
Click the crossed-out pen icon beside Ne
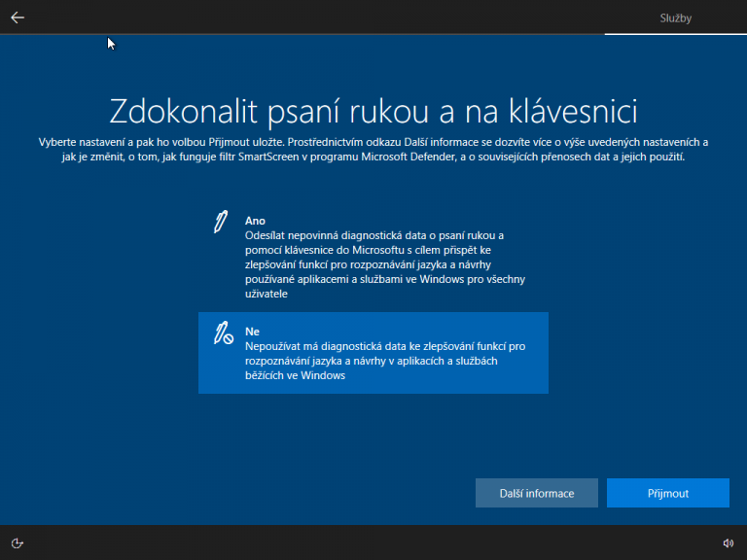[x=223, y=332]
